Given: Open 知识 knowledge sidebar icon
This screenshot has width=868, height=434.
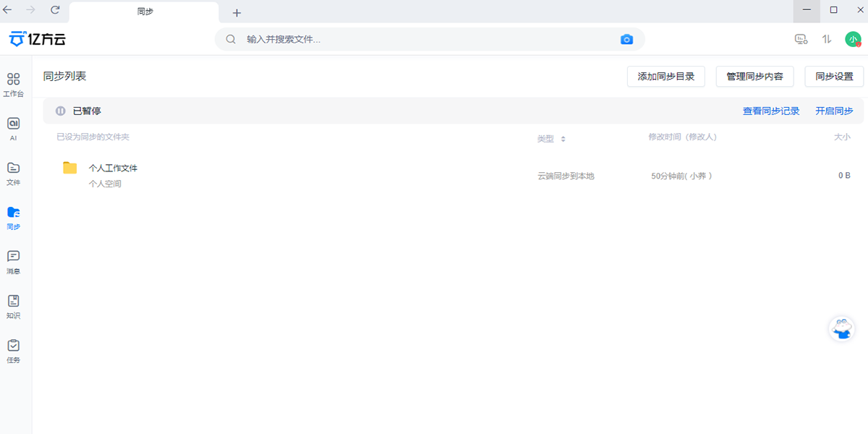Looking at the screenshot, I should (13, 307).
